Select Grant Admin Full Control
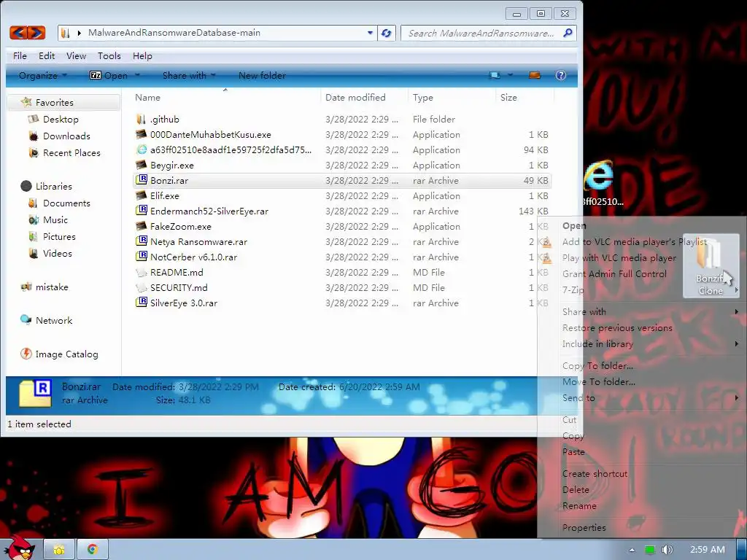 pyautogui.click(x=614, y=274)
